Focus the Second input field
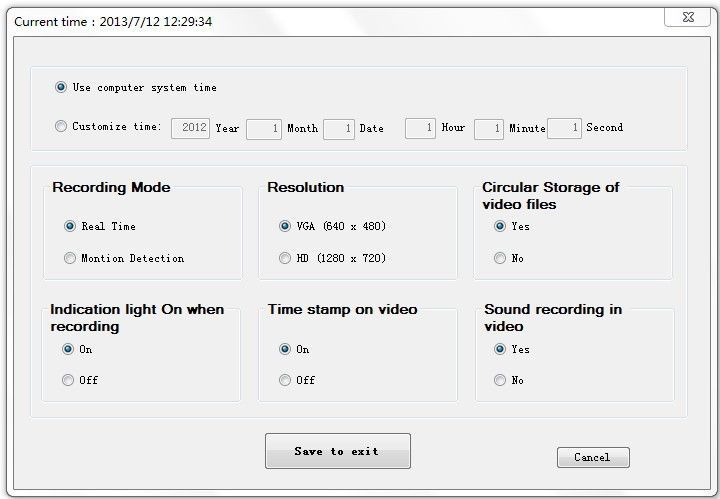The height and width of the screenshot is (499, 720). [x=564, y=128]
